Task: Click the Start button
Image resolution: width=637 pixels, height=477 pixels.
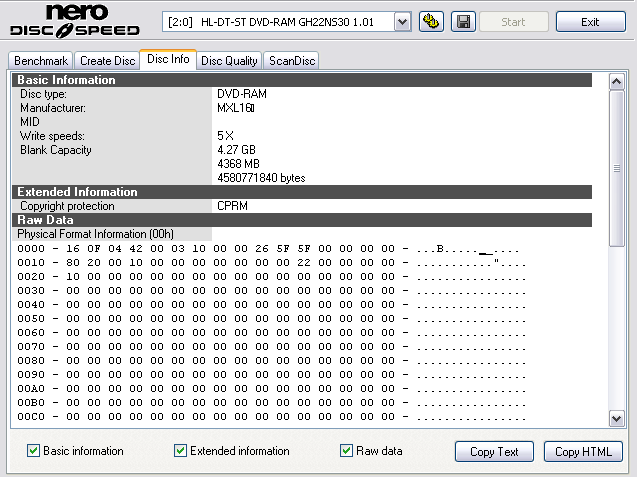Action: click(x=513, y=22)
